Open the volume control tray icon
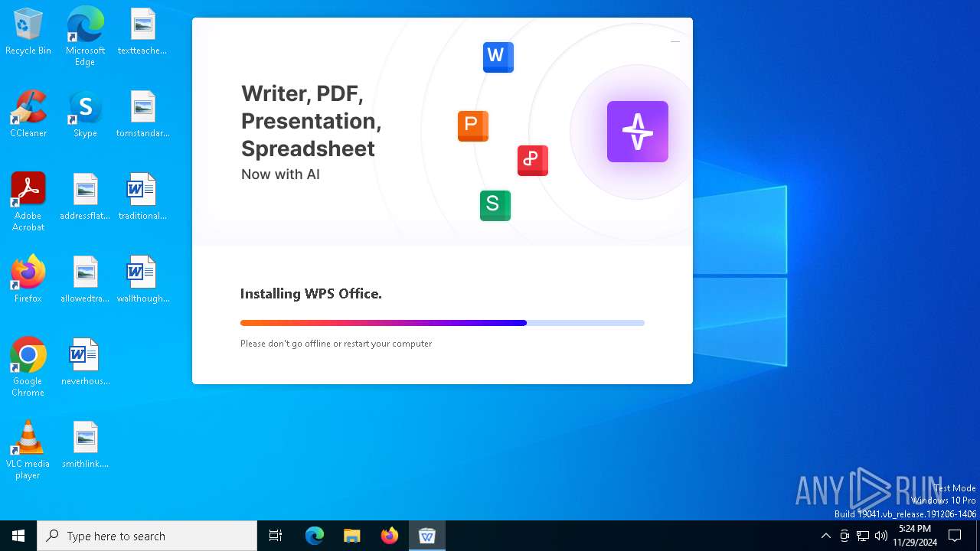 pyautogui.click(x=881, y=536)
